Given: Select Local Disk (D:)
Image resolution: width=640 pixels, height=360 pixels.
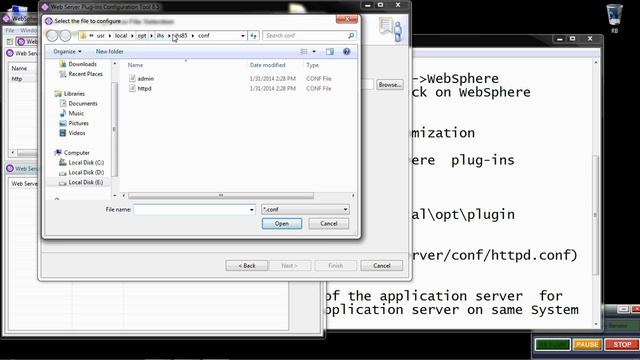Looking at the screenshot, I should tap(86, 172).
